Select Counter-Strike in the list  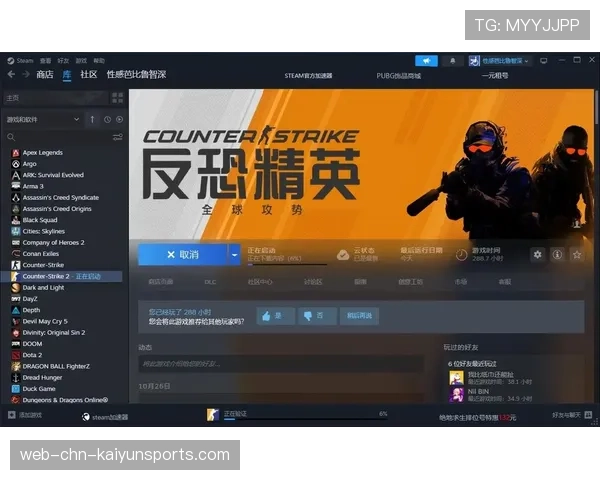pyautogui.click(x=43, y=265)
